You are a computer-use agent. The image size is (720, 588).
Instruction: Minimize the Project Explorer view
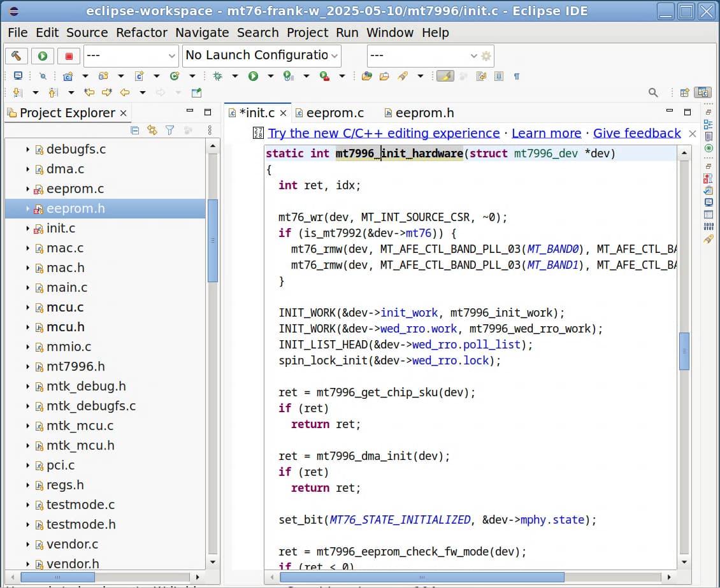190,111
